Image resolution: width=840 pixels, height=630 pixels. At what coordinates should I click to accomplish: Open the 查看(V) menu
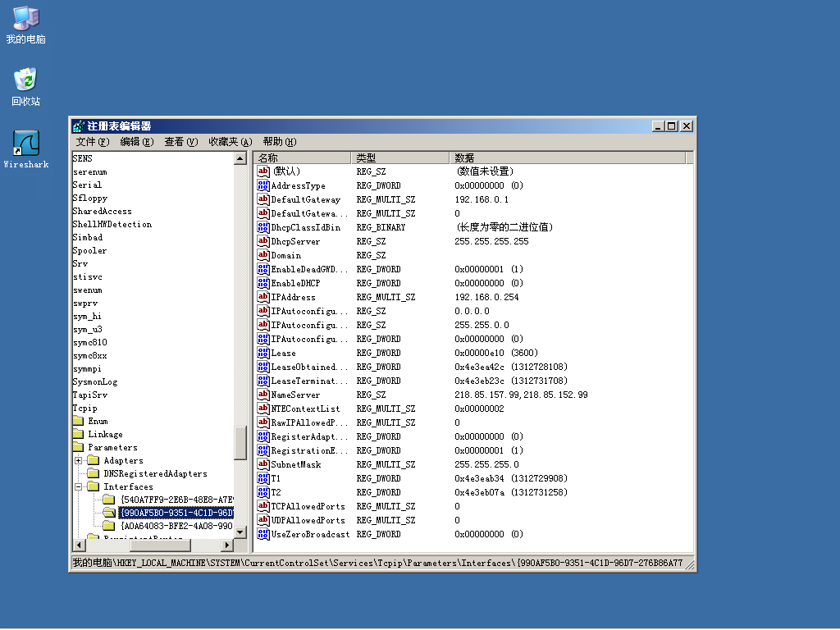click(181, 141)
